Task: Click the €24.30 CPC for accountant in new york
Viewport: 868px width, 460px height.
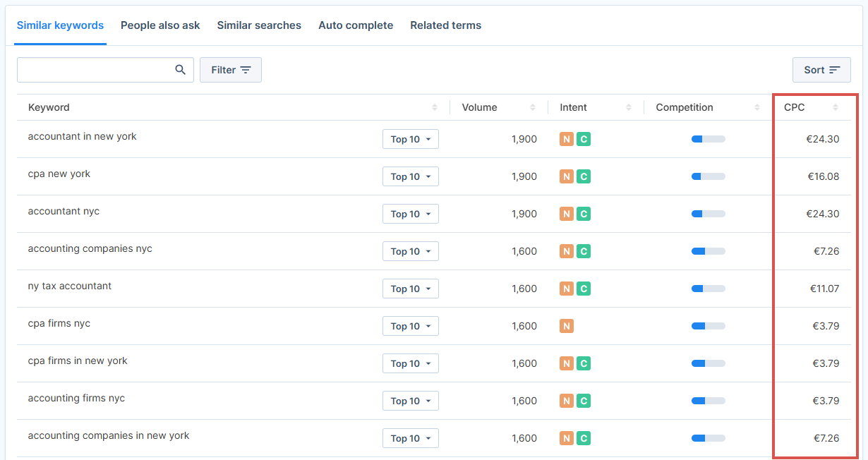Action: (x=823, y=139)
